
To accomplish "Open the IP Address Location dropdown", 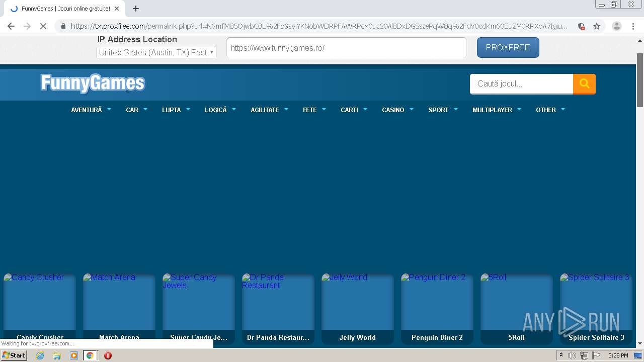I will 156,52.
